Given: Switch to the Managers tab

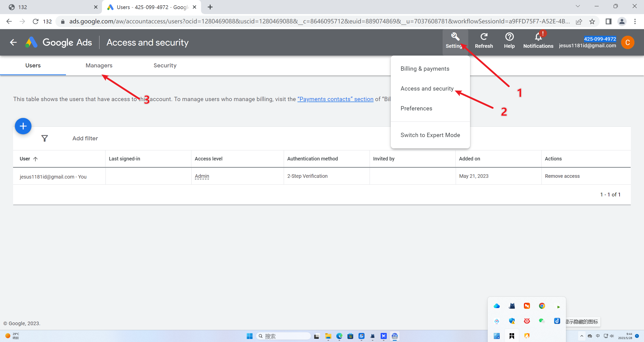Looking at the screenshot, I should (99, 65).
